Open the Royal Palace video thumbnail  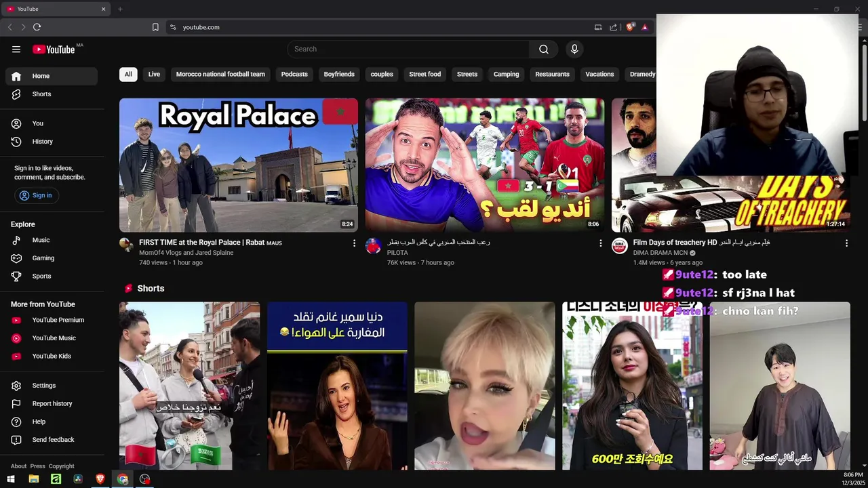tap(239, 165)
